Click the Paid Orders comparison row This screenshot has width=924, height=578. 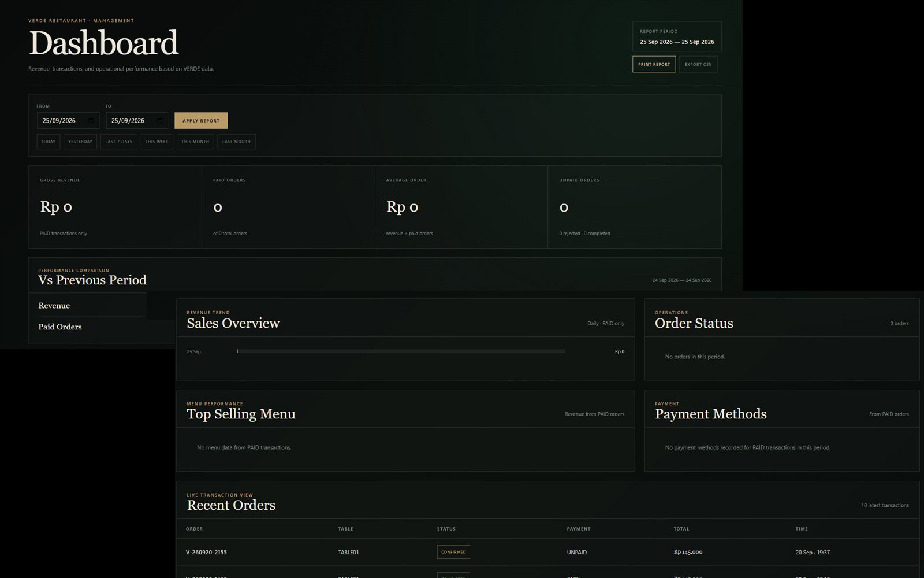point(102,327)
